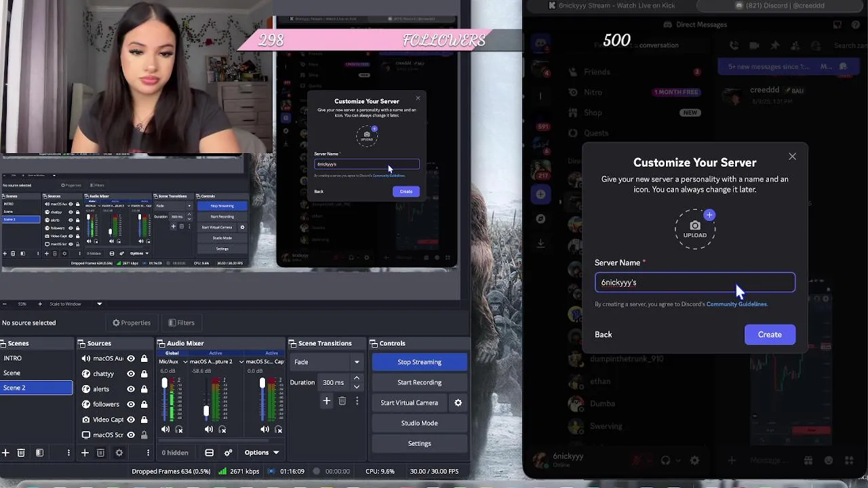Adjust macOS Audio Capture 2 volume slider
The height and width of the screenshot is (488, 868).
click(207, 411)
